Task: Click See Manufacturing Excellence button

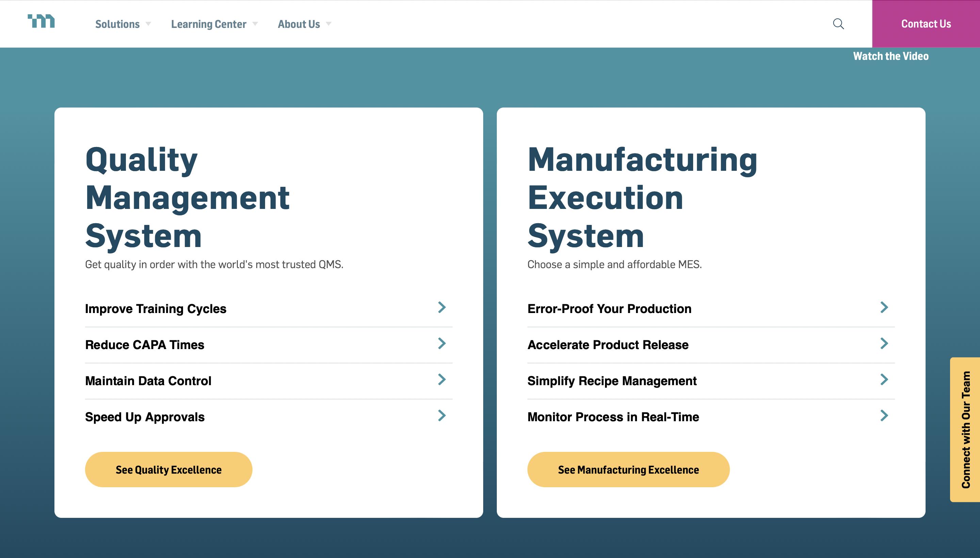Action: (628, 470)
